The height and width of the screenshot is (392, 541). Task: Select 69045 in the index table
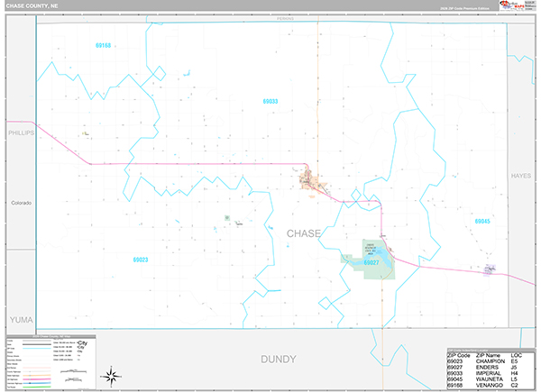point(454,379)
